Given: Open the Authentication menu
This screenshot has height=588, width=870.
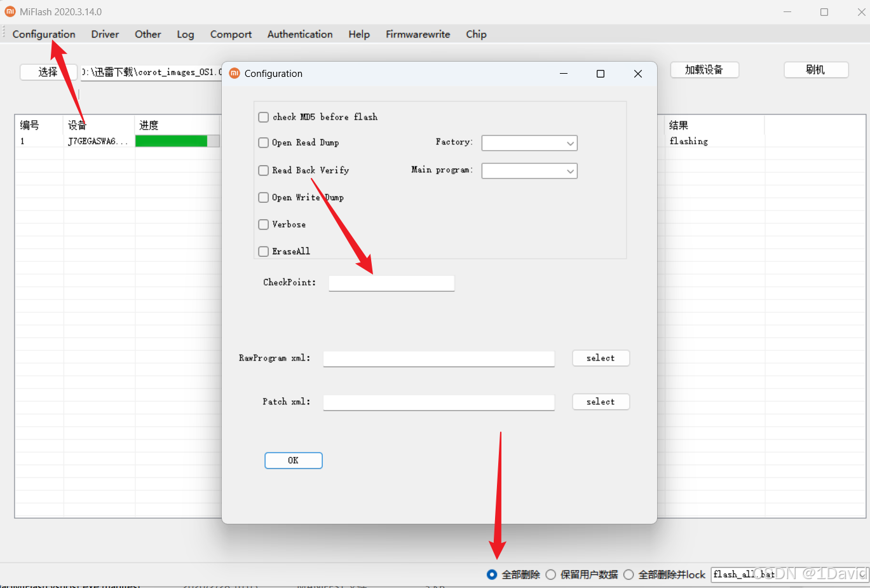Looking at the screenshot, I should click(300, 34).
